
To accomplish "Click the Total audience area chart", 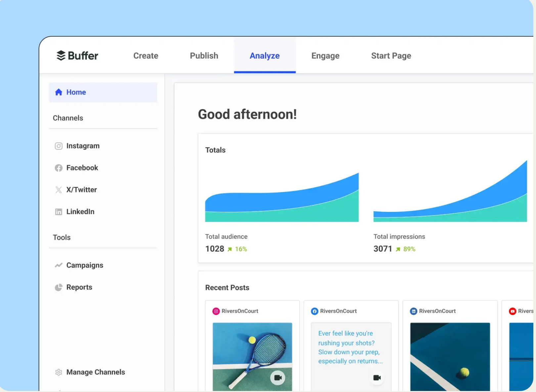I will 282,197.
